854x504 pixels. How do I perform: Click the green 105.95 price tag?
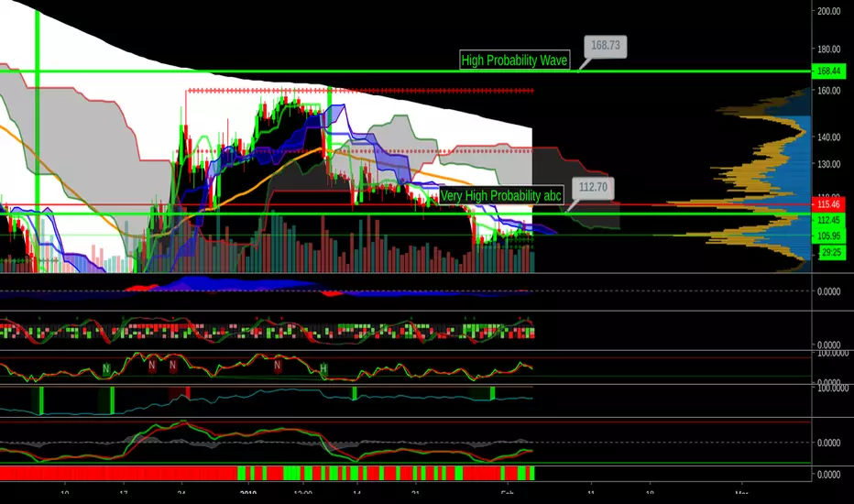[x=828, y=236]
